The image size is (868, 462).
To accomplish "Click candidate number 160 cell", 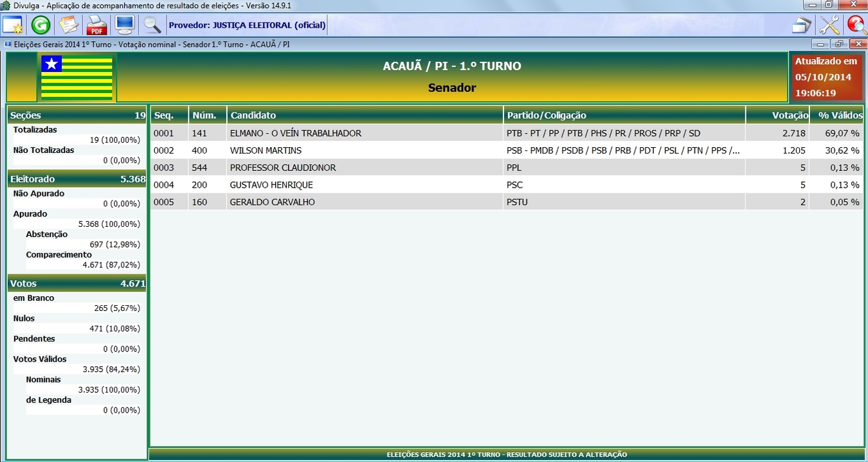I will [208, 202].
